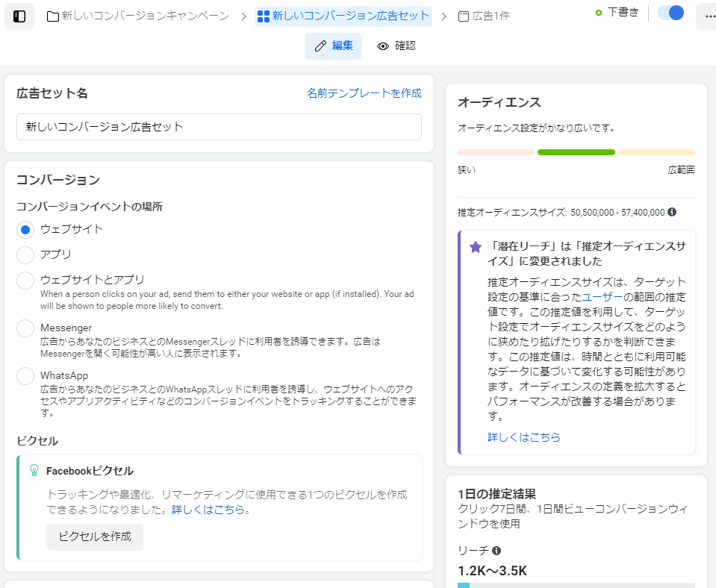This screenshot has width=716, height=588.
Task: Click the ad icon beside 広告1件
Action: point(464,16)
